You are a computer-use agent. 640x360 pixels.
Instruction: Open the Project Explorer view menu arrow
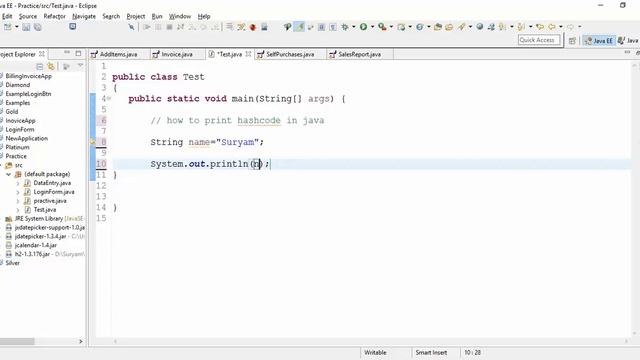80,66
